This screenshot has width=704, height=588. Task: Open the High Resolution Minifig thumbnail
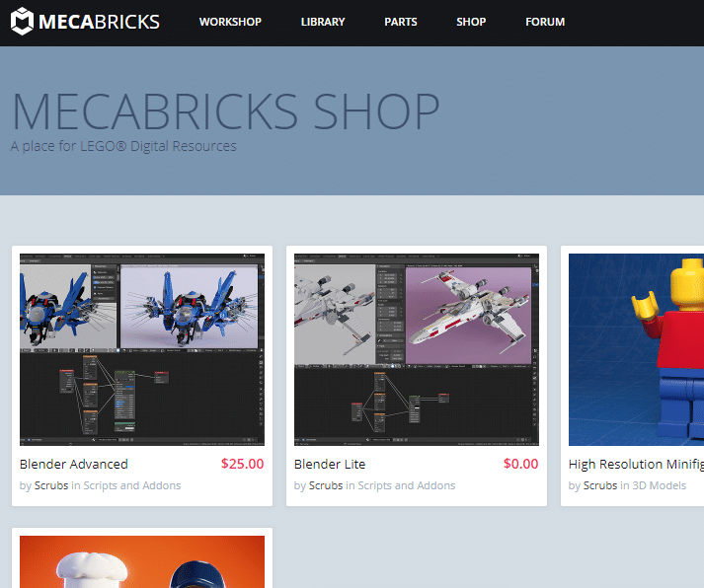point(636,349)
